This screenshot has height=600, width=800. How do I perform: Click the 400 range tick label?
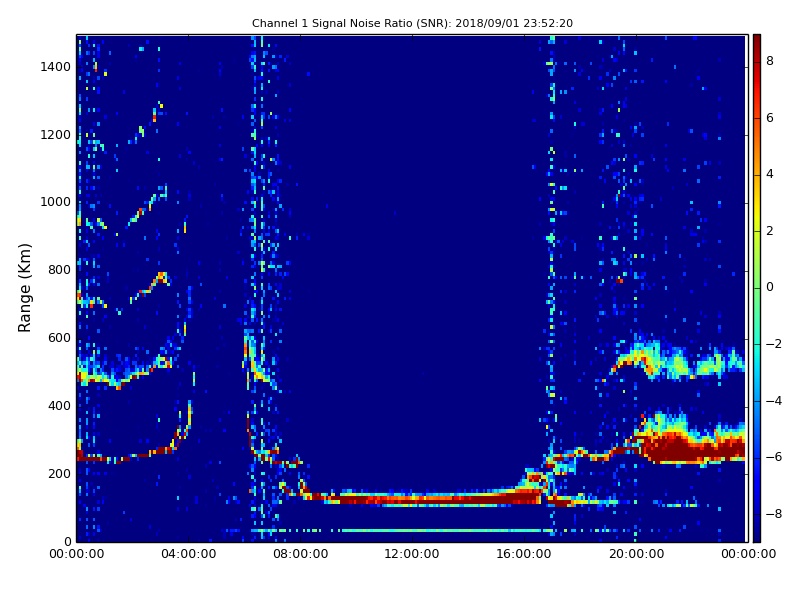coord(59,406)
